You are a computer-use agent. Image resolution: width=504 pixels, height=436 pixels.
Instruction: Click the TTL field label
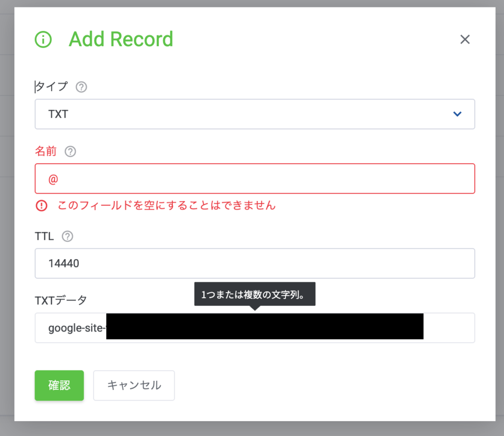(x=44, y=236)
